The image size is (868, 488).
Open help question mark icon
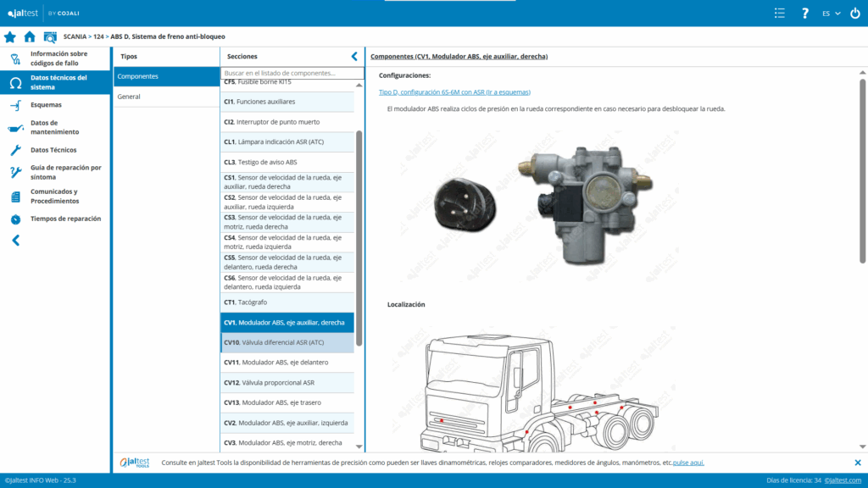[x=805, y=13]
